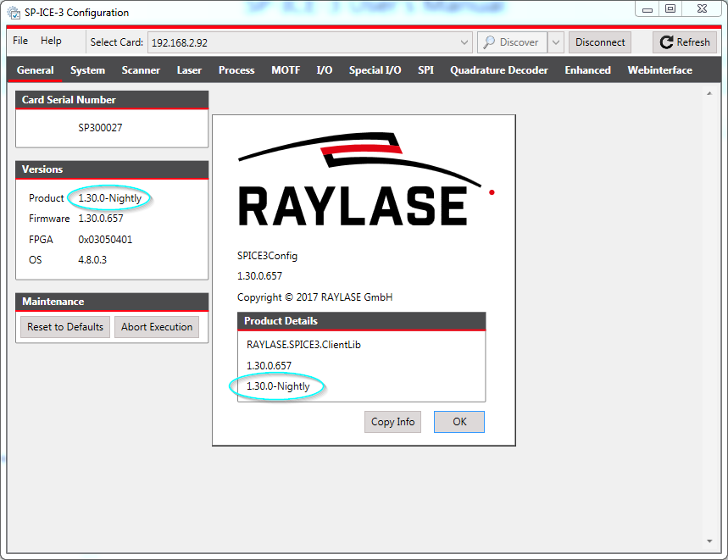
Task: Open the Select Card combo box
Action: [310, 42]
